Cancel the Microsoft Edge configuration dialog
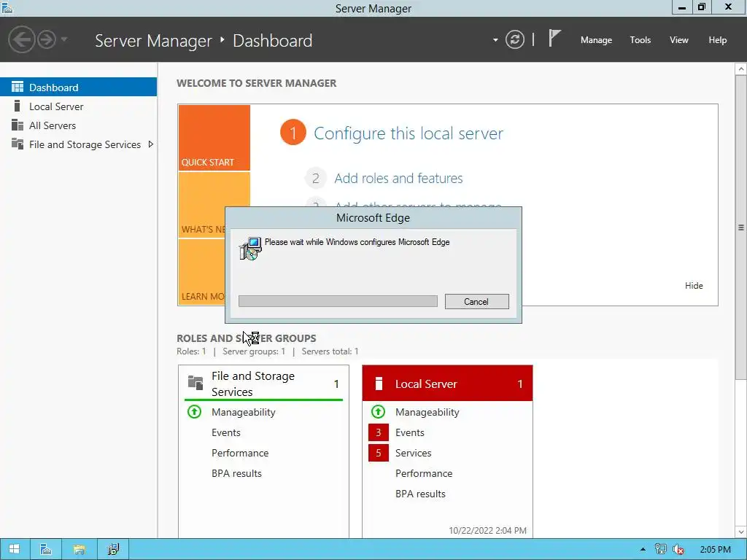Viewport: 747px width, 560px height. click(x=477, y=301)
